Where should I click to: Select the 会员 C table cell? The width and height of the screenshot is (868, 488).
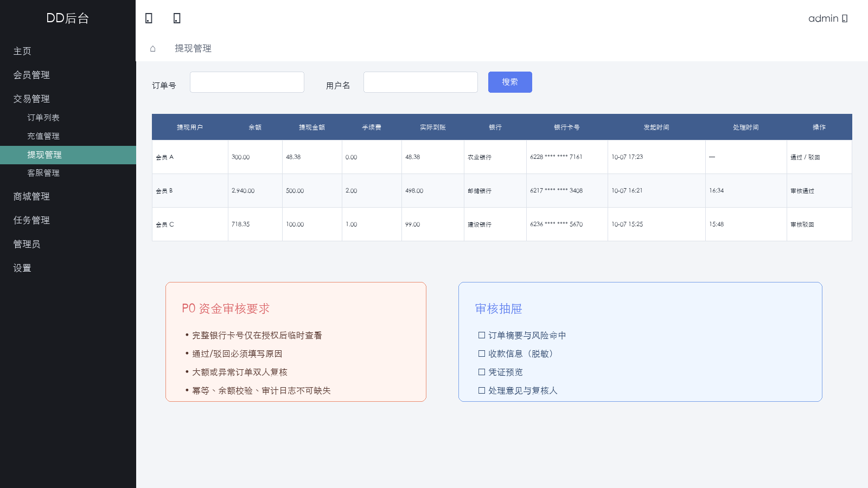190,224
